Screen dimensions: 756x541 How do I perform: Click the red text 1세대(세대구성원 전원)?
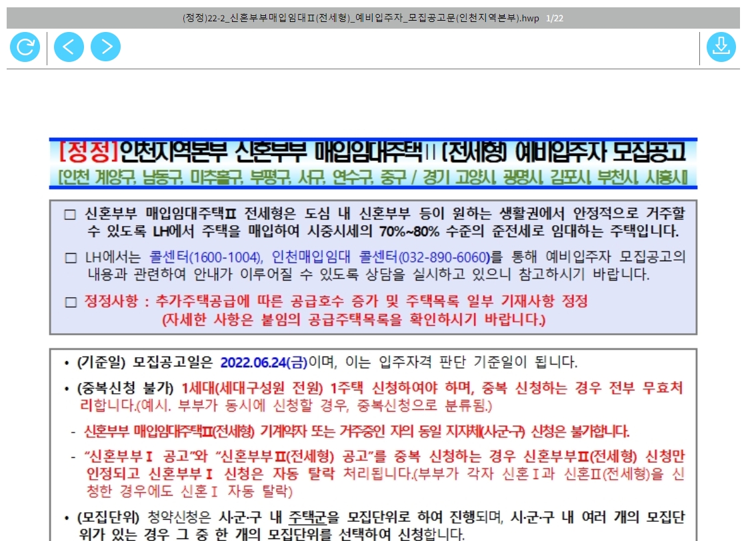(252, 388)
